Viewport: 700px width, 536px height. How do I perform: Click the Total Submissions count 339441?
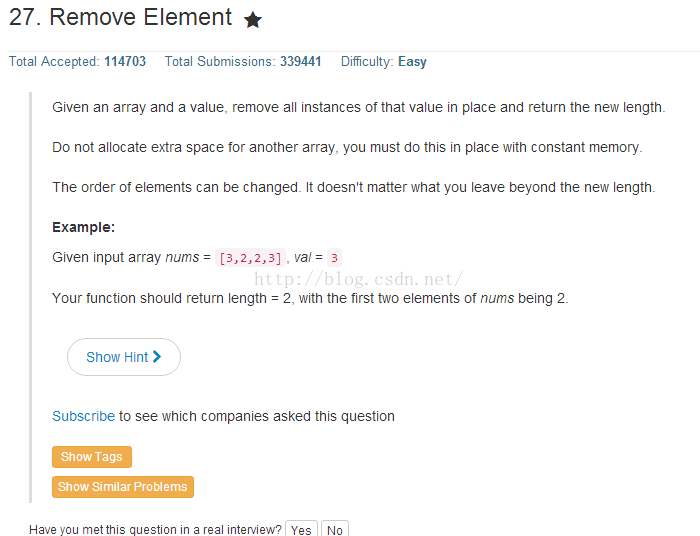(x=300, y=62)
